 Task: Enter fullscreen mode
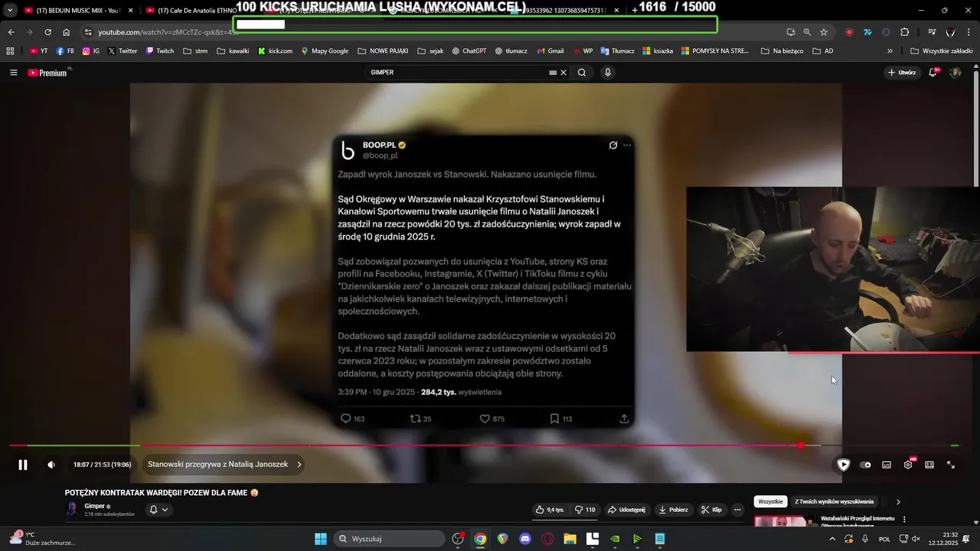[x=951, y=465]
